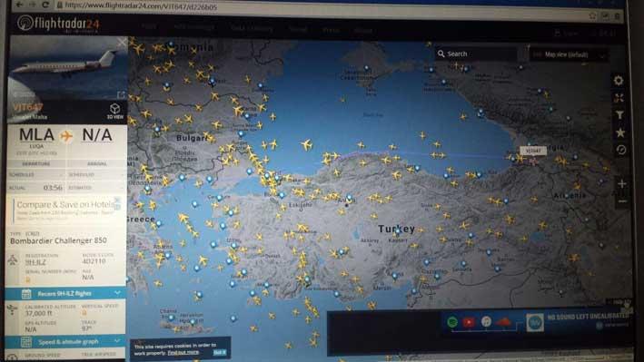Image resolution: width=644 pixels, height=362 pixels.
Task: Open bookmarks star icon on map
Action: [x=620, y=132]
